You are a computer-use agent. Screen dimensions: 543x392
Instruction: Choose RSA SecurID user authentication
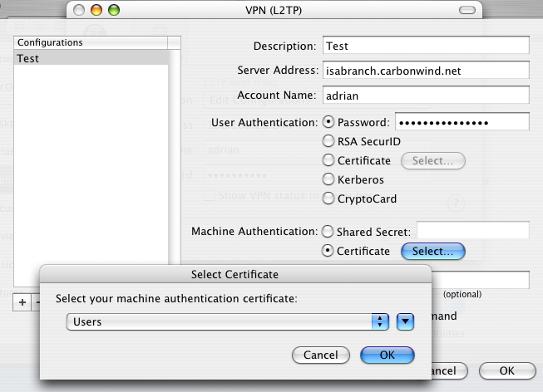pos(328,141)
